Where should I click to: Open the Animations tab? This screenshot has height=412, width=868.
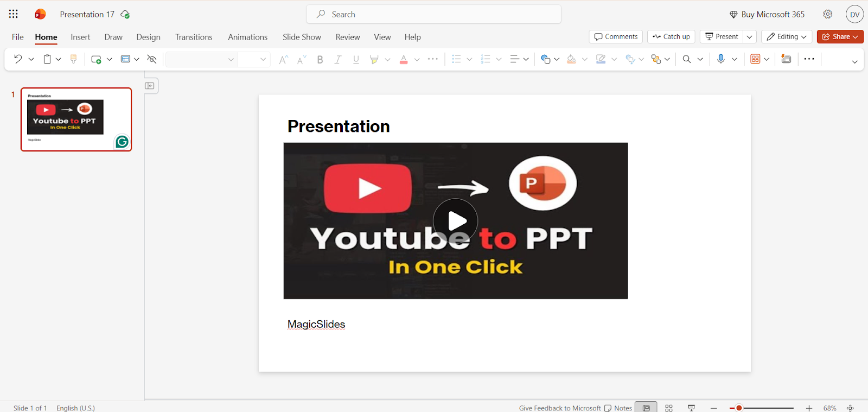(x=247, y=37)
